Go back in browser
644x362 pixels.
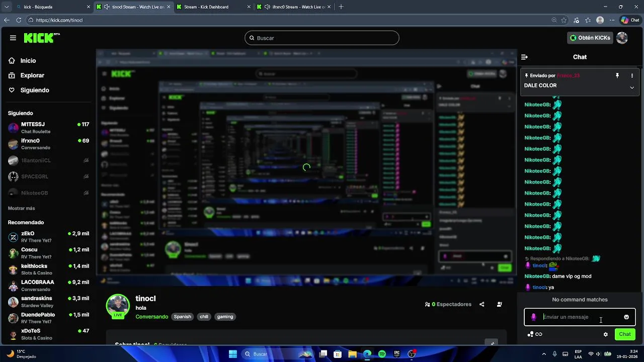tap(7, 20)
